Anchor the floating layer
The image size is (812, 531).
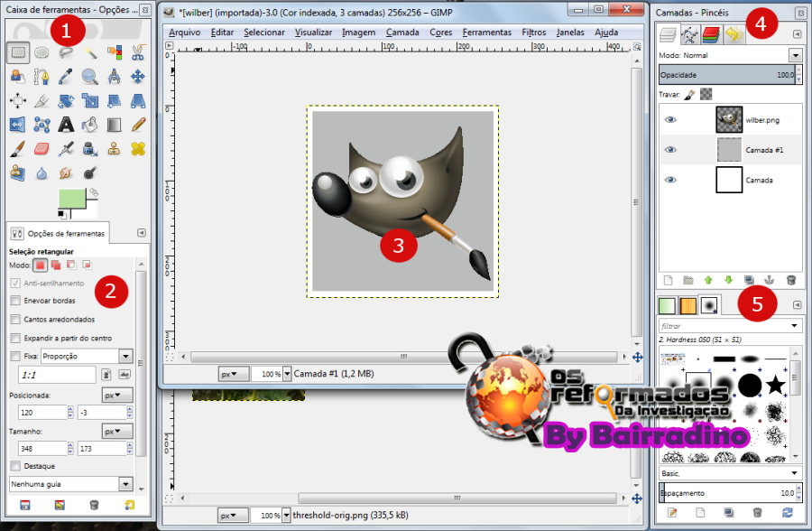tap(770, 280)
